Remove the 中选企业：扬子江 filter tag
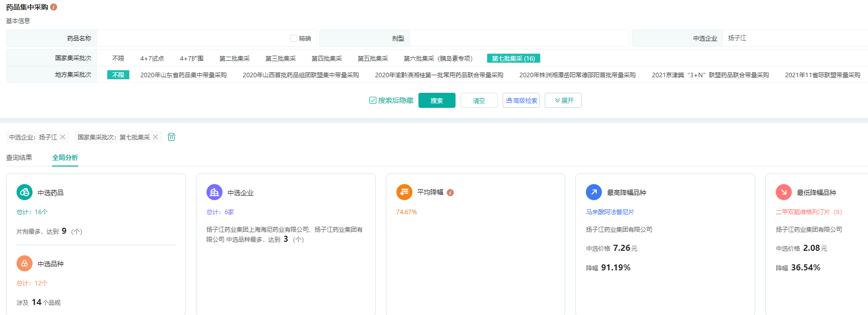 tap(63, 137)
